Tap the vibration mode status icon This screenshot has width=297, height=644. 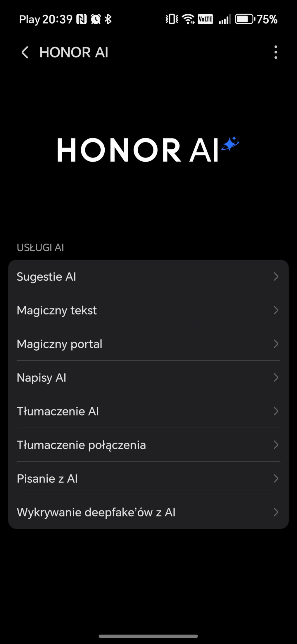172,19
